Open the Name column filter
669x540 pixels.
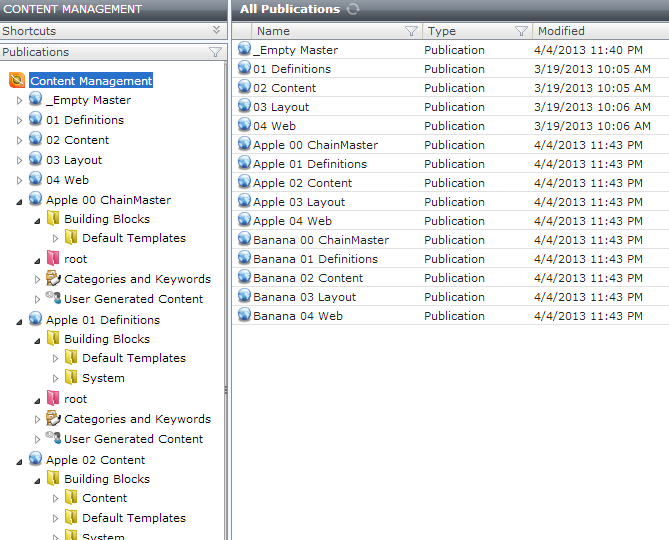pyautogui.click(x=411, y=31)
